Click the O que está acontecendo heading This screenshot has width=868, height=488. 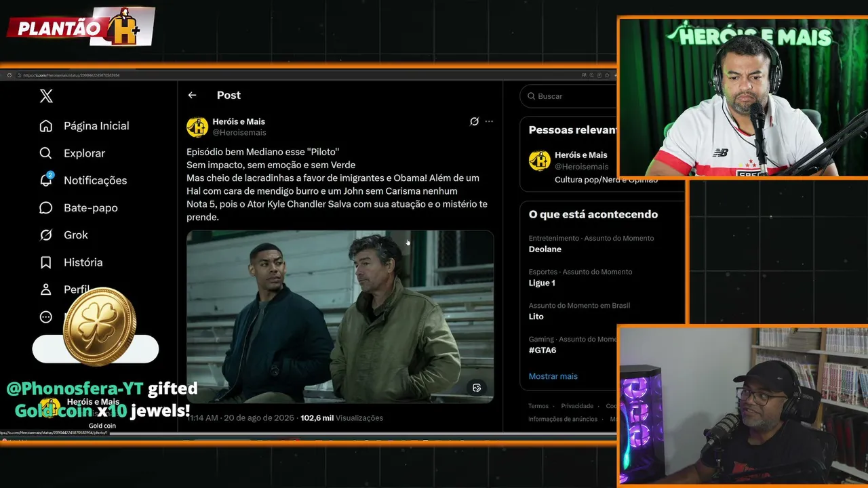pos(593,214)
